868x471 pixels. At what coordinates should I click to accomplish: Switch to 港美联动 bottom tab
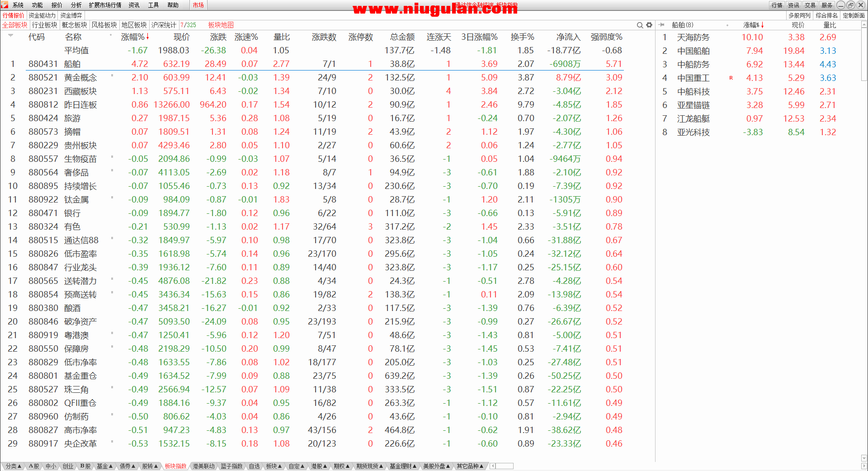203,466
